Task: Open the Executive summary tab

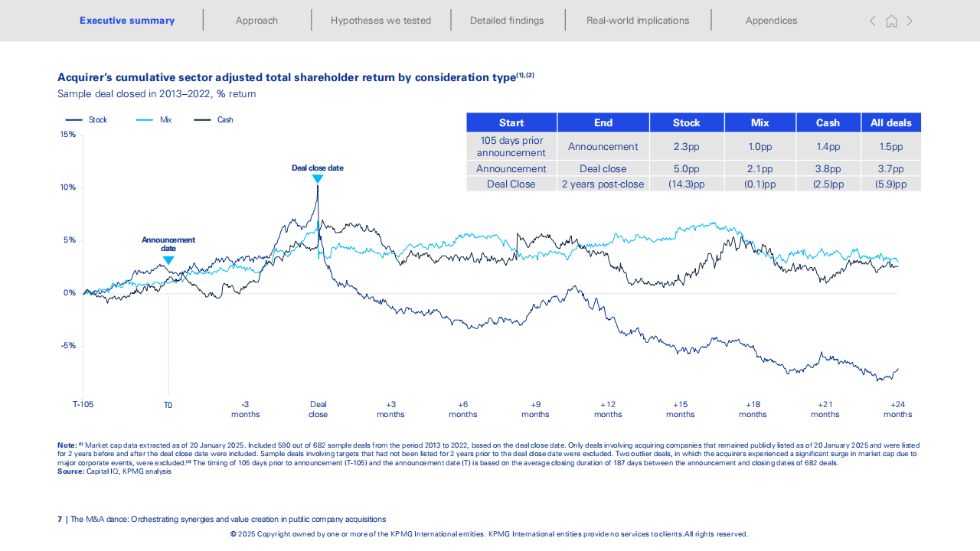Action: click(x=127, y=21)
